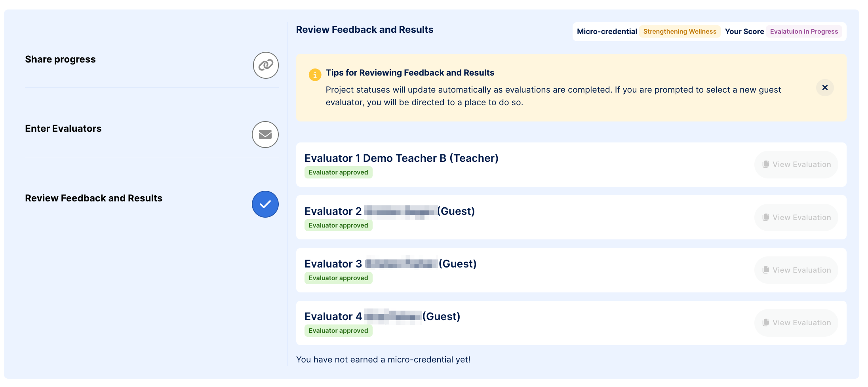Click Evaluator 4's approved status badge
The image size is (868, 387).
coord(338,331)
